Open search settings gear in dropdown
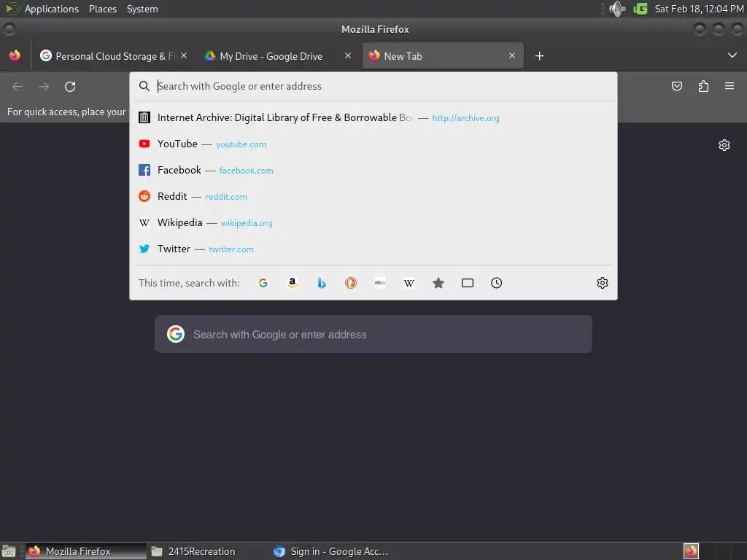Screen dimensions: 747x560 602,283
